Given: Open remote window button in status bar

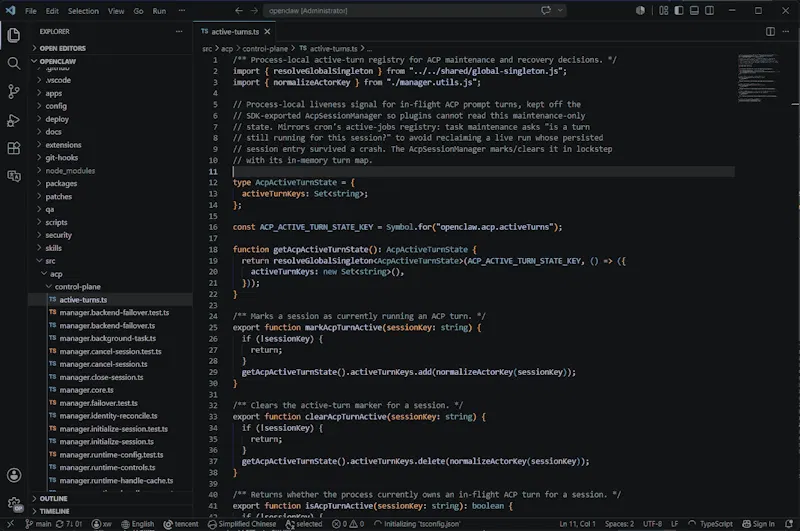Looking at the screenshot, I should tap(10, 524).
